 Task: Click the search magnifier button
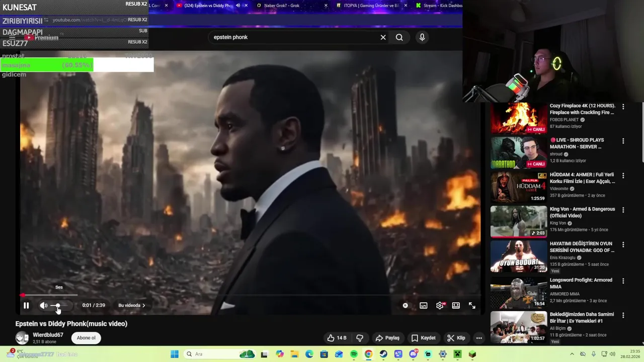click(x=399, y=37)
